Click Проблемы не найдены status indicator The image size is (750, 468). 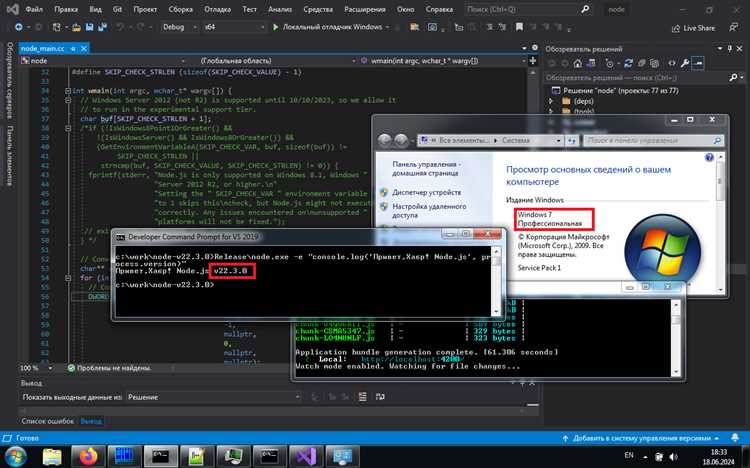pyautogui.click(x=109, y=368)
